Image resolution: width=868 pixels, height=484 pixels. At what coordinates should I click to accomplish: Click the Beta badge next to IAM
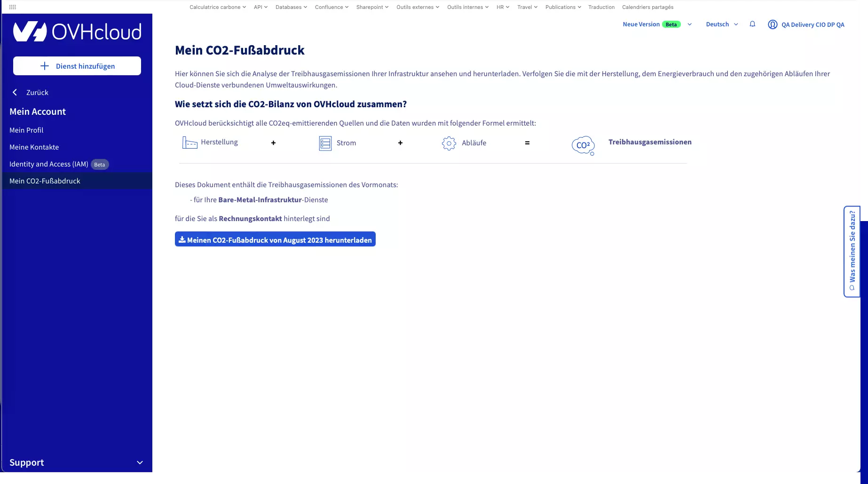tap(100, 165)
